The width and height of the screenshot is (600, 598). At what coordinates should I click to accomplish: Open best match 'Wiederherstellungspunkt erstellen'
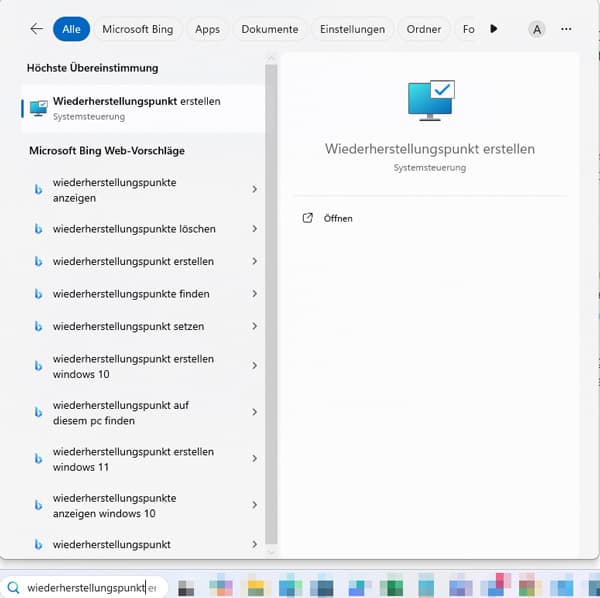pyautogui.click(x=136, y=108)
